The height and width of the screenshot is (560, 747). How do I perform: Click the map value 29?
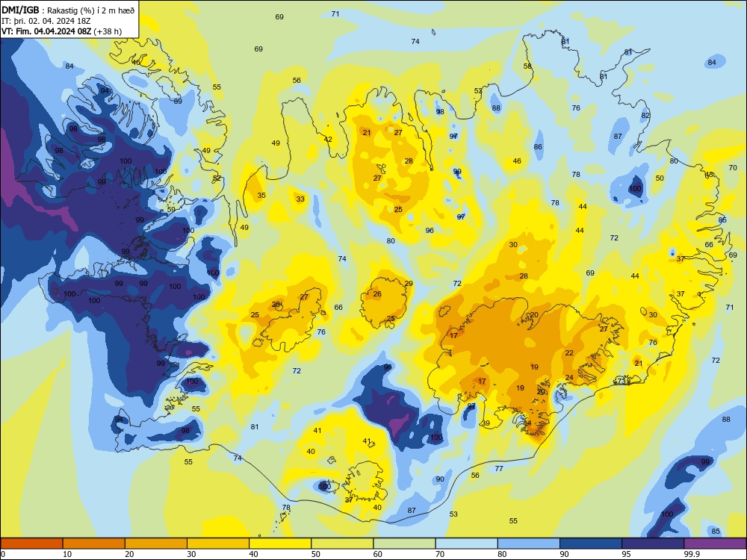click(x=409, y=283)
